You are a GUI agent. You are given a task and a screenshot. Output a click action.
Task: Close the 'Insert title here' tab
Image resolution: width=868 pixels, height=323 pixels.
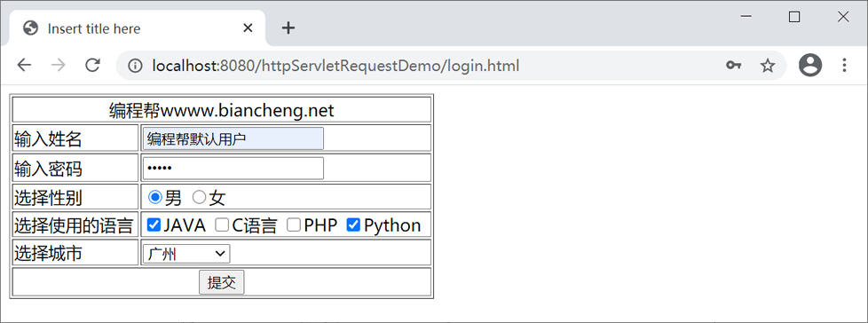(248, 28)
